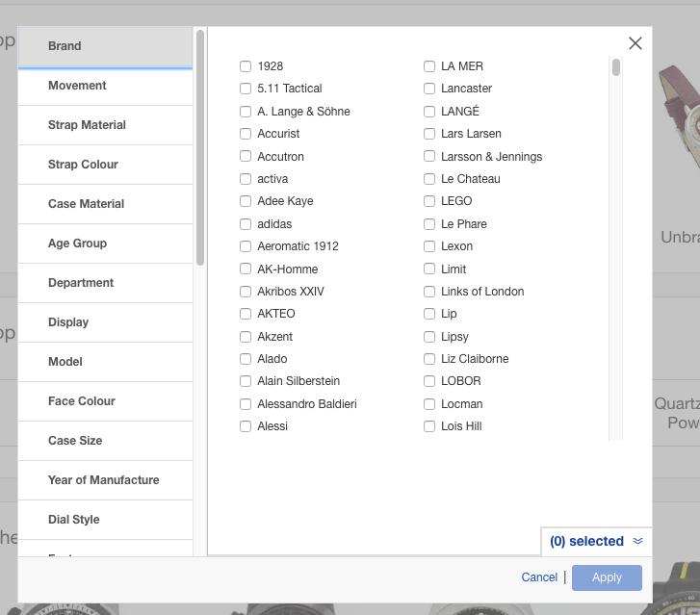Open the Model filter tab
This screenshot has width=700, height=615.
105,362
